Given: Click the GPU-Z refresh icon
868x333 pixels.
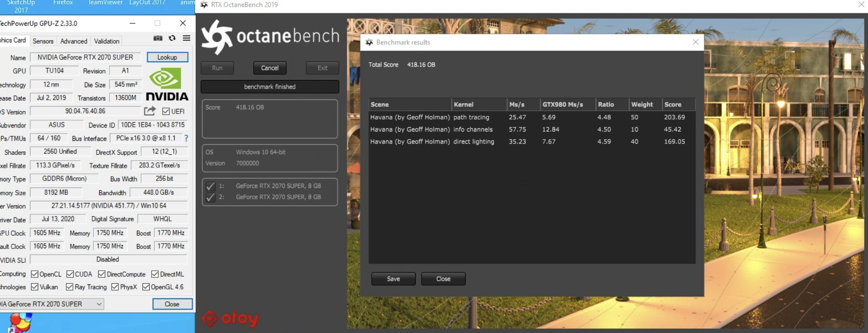Looking at the screenshot, I should [x=172, y=38].
